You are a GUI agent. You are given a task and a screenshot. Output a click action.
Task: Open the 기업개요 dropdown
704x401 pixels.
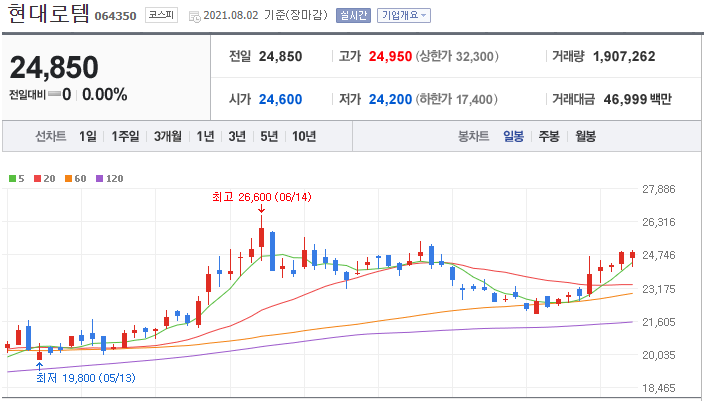(x=404, y=15)
